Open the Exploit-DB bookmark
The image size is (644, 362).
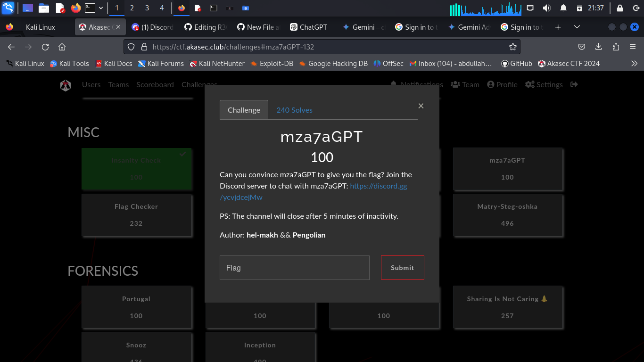click(x=272, y=63)
